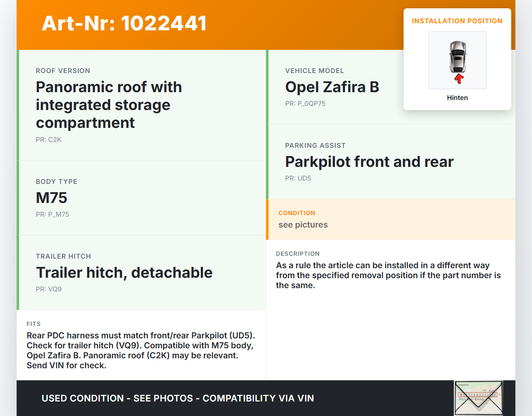Screen dimensions: 532x416
Task: Click 'Parkpilot front and rear' value
Action: [x=369, y=162]
